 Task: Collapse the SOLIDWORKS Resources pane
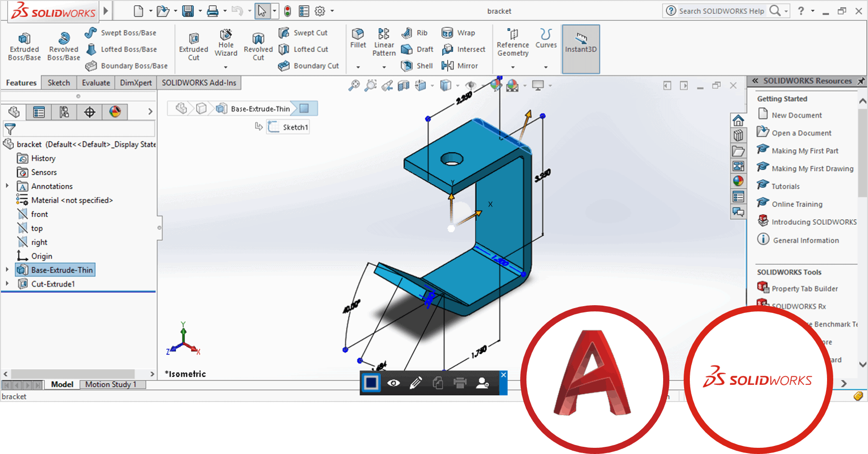pos(755,81)
